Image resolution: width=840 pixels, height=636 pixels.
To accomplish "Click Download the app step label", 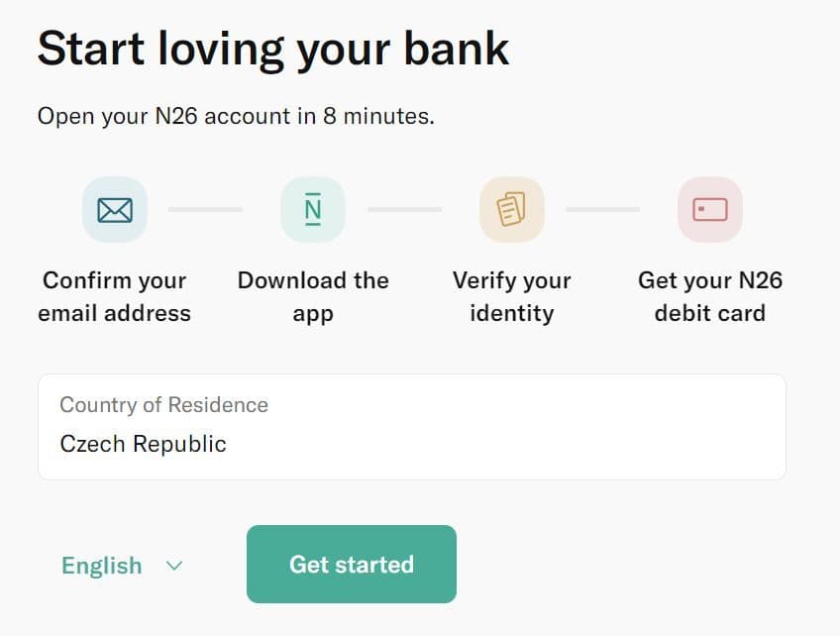I will coord(313,297).
